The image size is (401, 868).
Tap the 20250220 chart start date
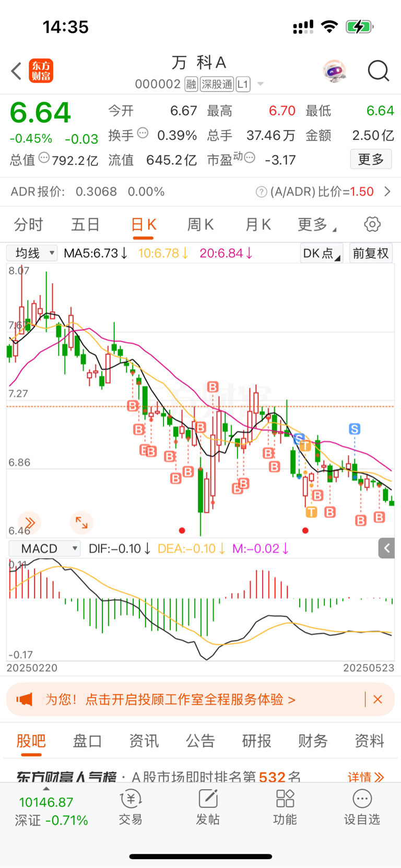click(32, 668)
